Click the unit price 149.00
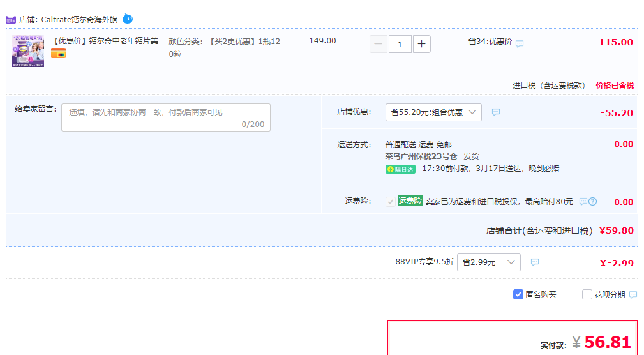 (x=322, y=41)
